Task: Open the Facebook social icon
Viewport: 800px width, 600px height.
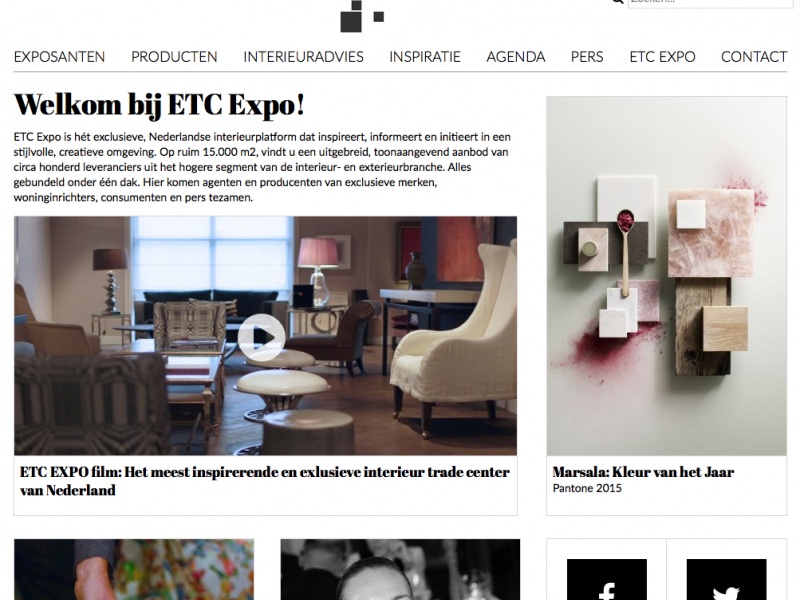Action: [x=607, y=580]
